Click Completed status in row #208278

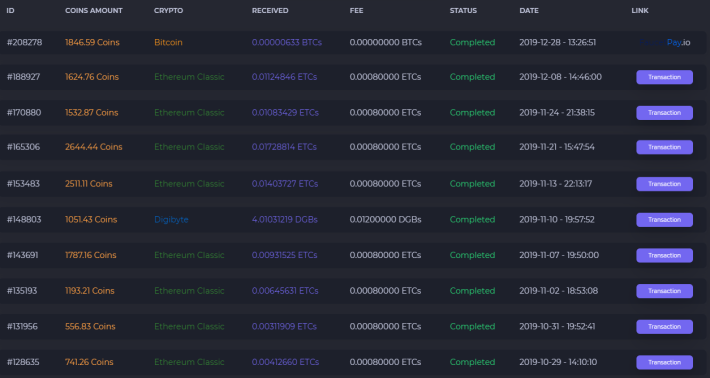pyautogui.click(x=472, y=43)
